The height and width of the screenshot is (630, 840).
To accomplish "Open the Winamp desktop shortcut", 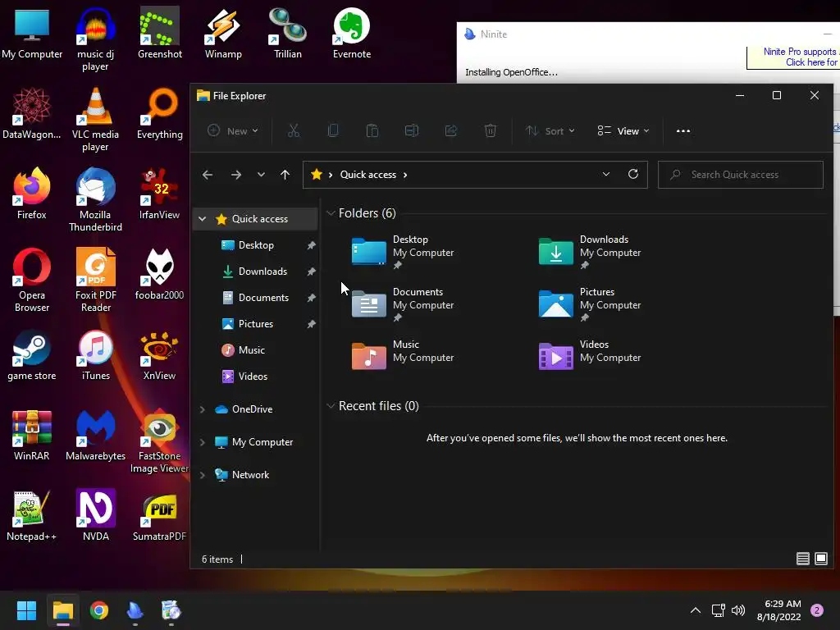I will coord(223,33).
